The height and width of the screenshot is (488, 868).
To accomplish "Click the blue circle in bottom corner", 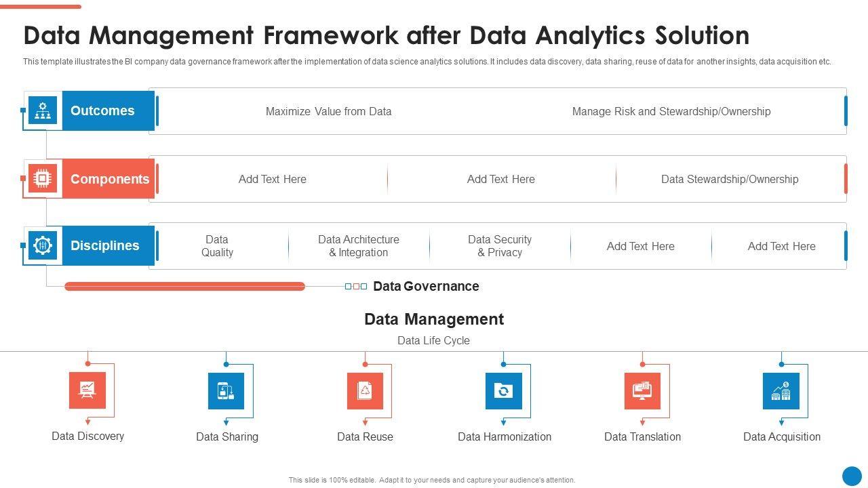I will (852, 476).
